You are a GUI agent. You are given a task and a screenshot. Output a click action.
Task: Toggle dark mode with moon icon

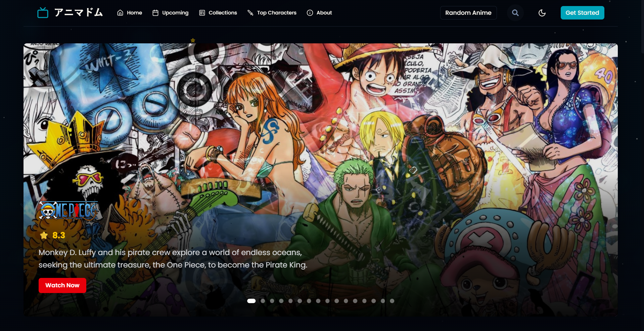pyautogui.click(x=542, y=13)
